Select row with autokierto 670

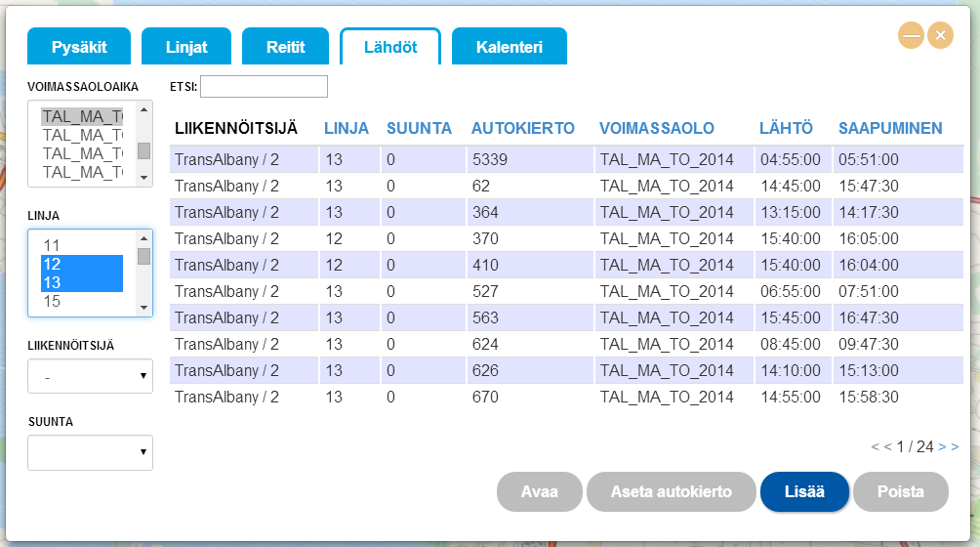pos(566,397)
